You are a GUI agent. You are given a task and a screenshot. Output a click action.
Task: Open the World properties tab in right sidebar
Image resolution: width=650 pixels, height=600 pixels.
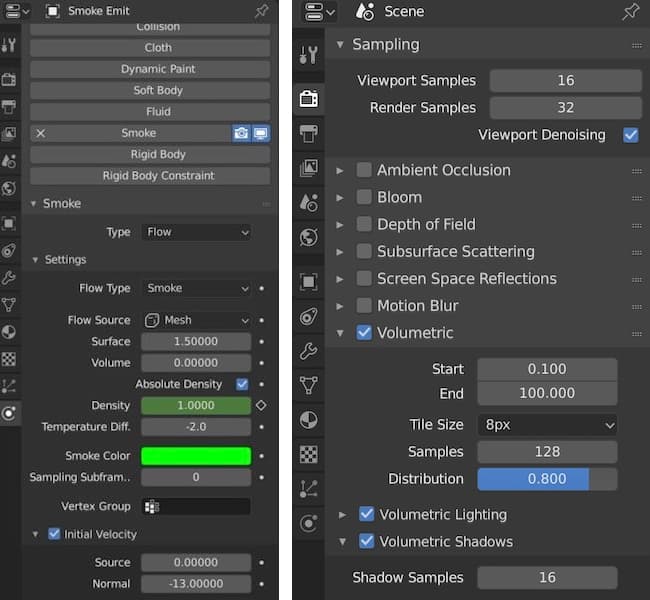pyautogui.click(x=309, y=238)
